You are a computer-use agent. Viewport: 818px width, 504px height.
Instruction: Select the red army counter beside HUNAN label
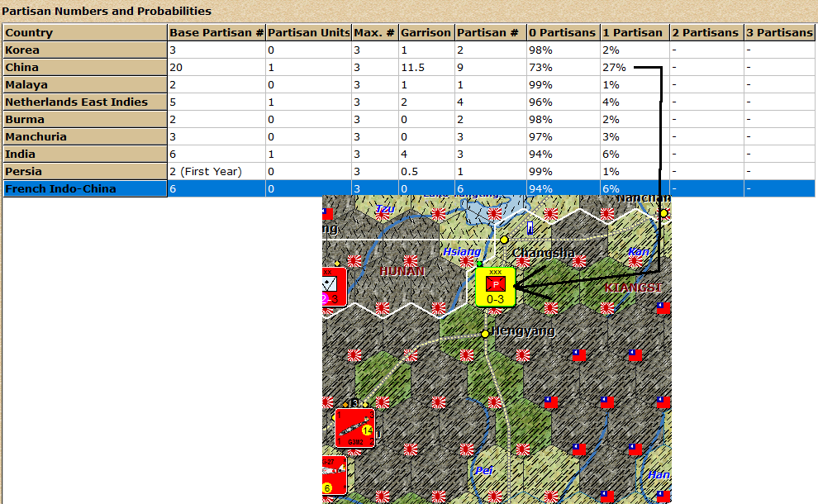pyautogui.click(x=335, y=287)
